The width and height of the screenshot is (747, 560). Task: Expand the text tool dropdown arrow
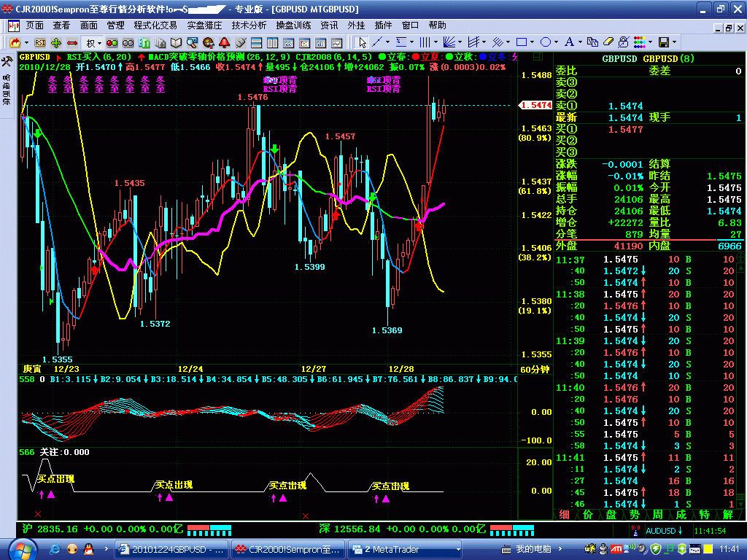580,42
